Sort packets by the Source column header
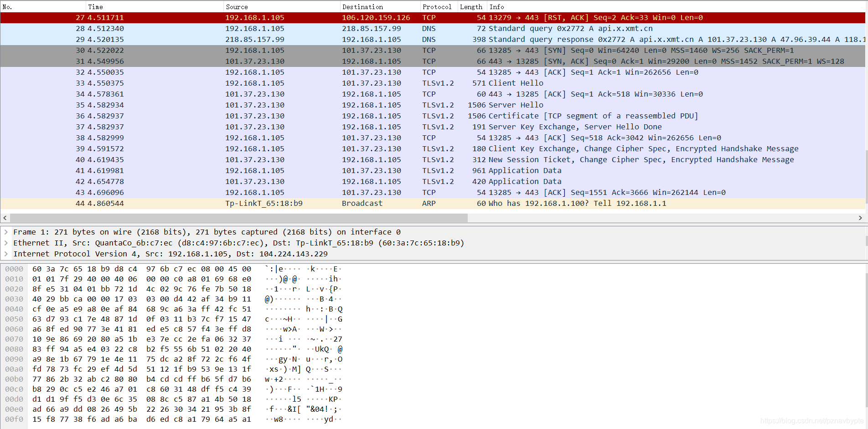The width and height of the screenshot is (868, 429). coord(282,7)
